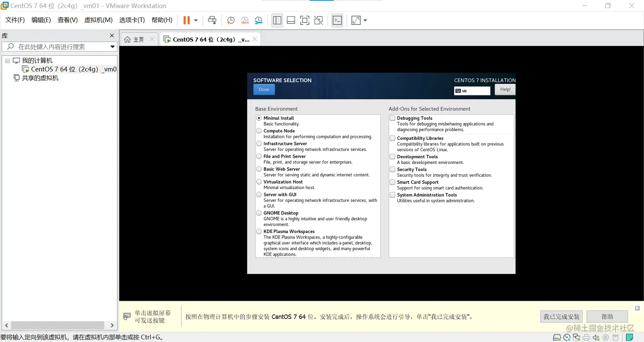Enable the Debugging Tools add-on checkbox
The image size is (644, 342).
click(392, 118)
